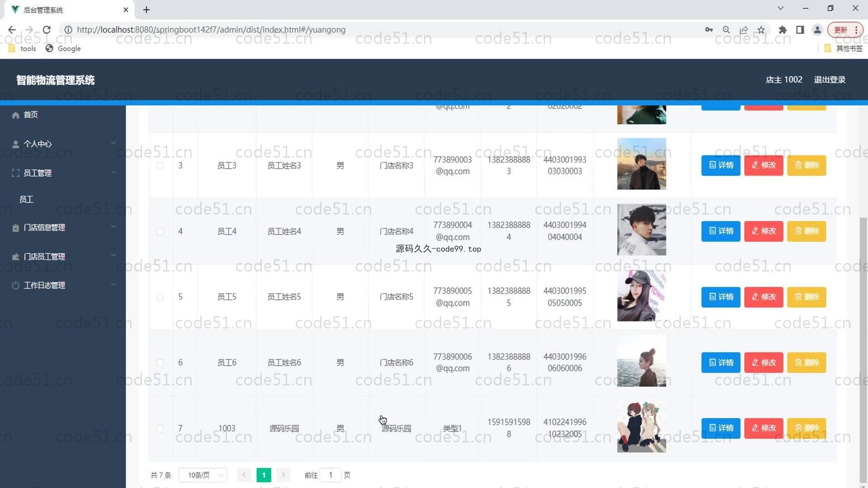Open the extensions puzzle icon
This screenshot has width=868, height=488.
pos(783,30)
